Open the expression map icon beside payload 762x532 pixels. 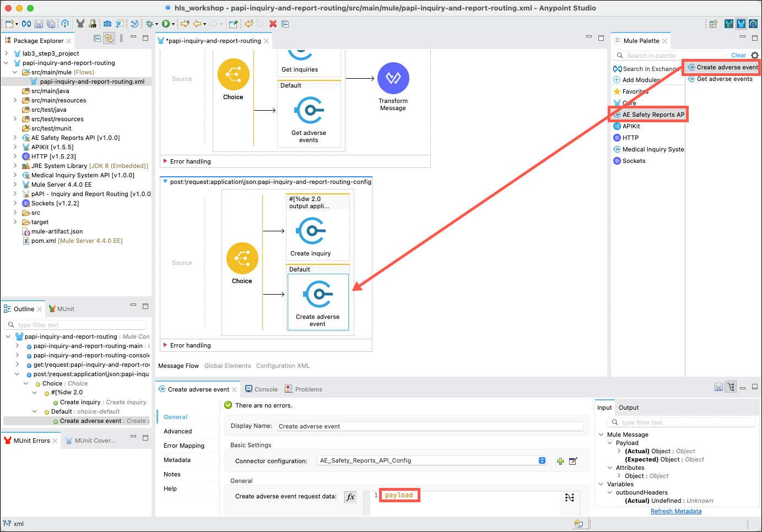click(x=570, y=497)
